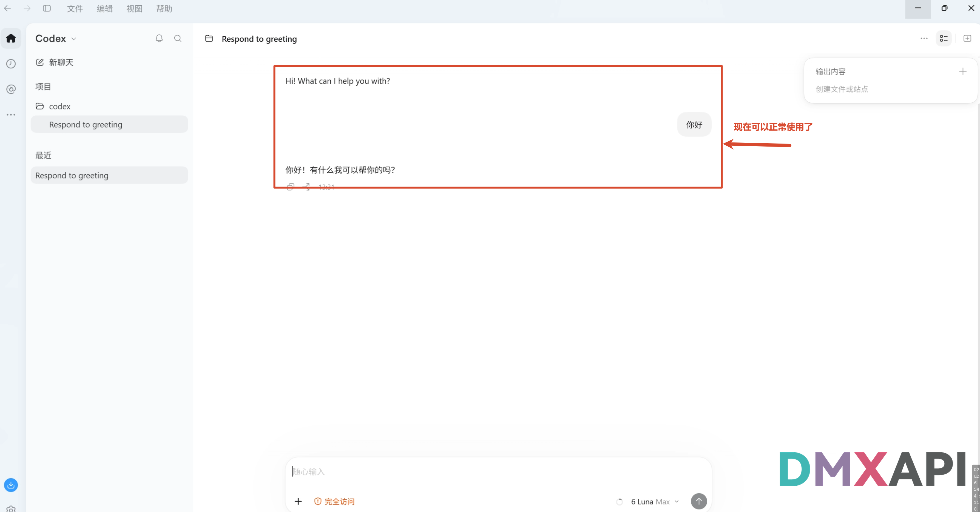Click the fork icon under the reply

(307, 187)
